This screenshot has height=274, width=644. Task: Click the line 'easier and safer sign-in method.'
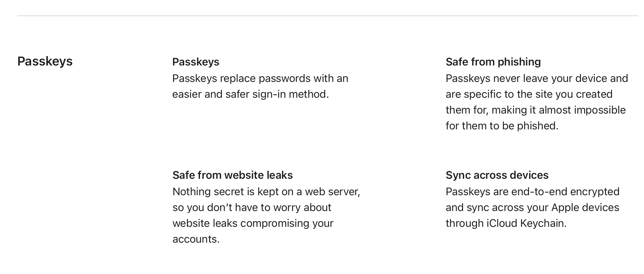[251, 94]
